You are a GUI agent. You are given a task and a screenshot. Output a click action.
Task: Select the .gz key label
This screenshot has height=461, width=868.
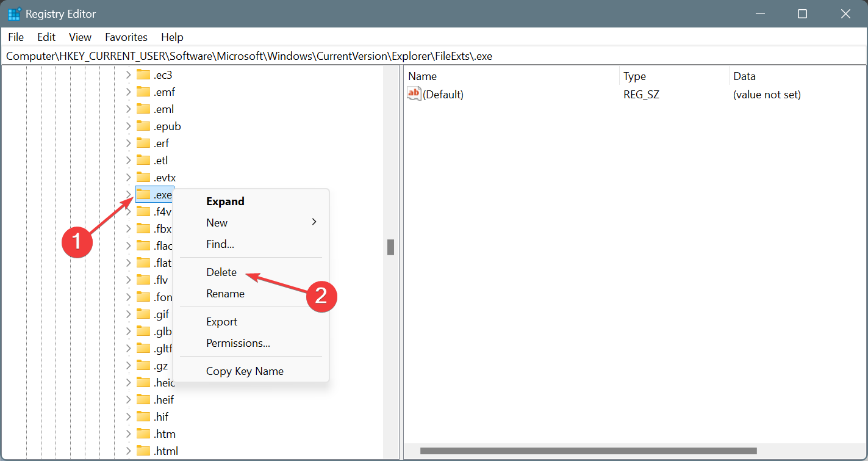[x=160, y=365]
